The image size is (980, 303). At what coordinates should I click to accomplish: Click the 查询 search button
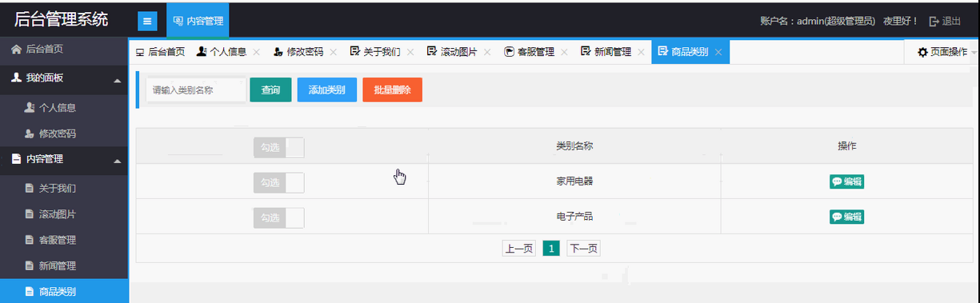click(270, 90)
